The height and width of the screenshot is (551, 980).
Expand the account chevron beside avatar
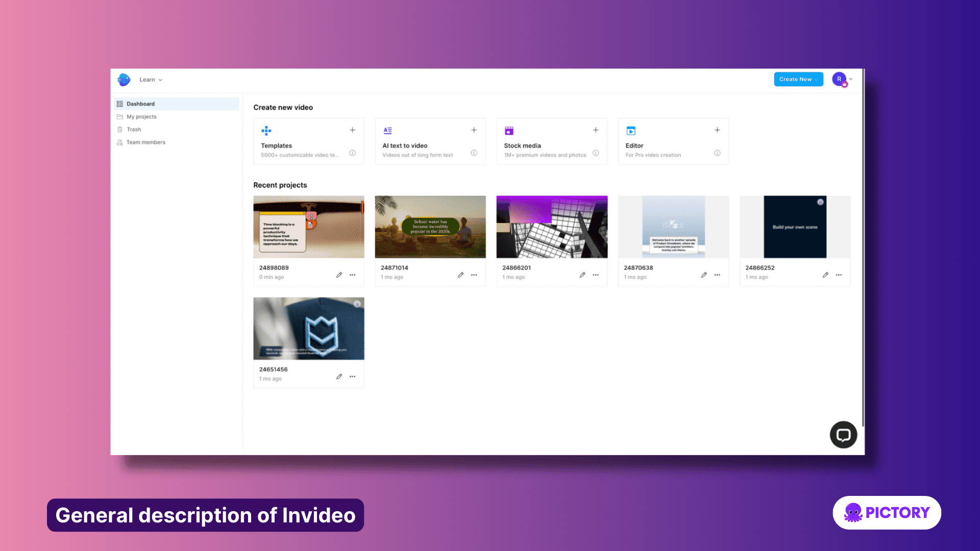click(x=851, y=79)
